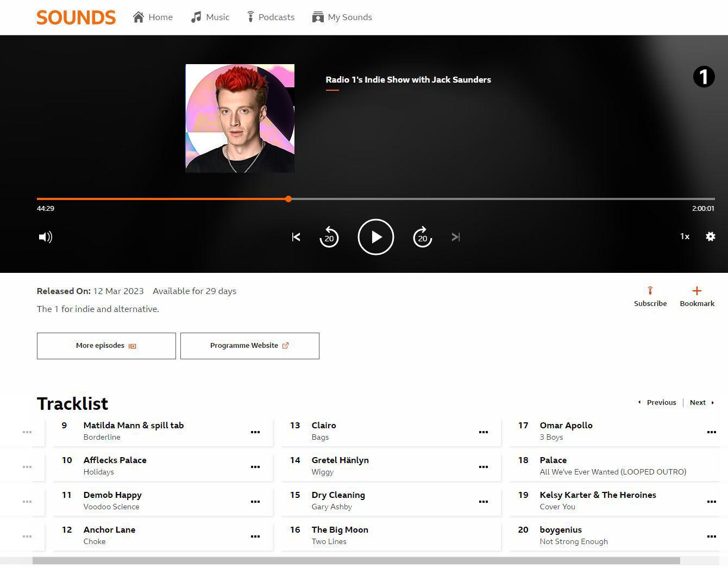Select track 20 artist "boygenius"
This screenshot has width=728, height=568.
pos(561,530)
